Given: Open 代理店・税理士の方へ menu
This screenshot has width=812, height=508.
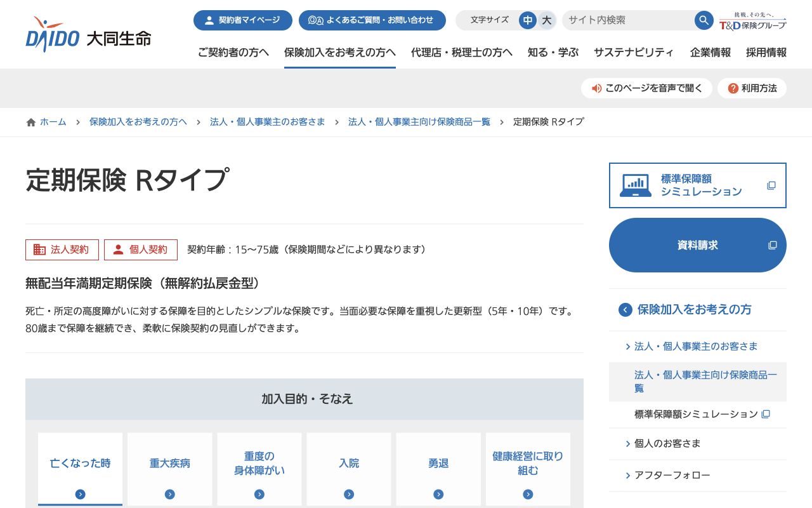Looking at the screenshot, I should [462, 53].
